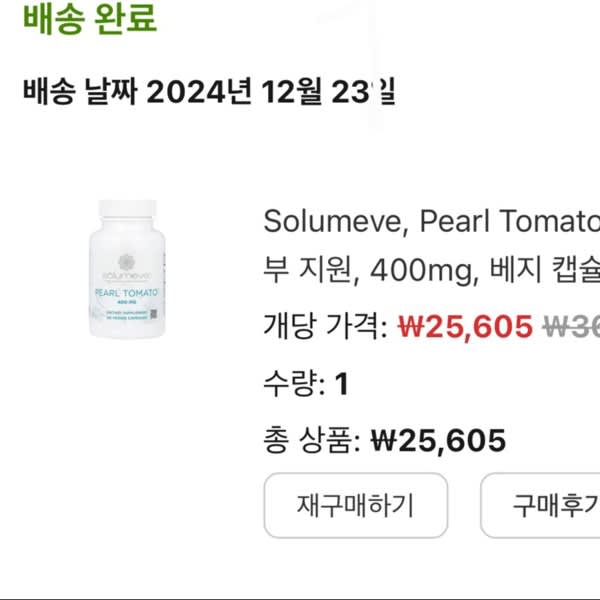
Task: Click the white cap of the supplement bottle
Action: click(x=127, y=208)
